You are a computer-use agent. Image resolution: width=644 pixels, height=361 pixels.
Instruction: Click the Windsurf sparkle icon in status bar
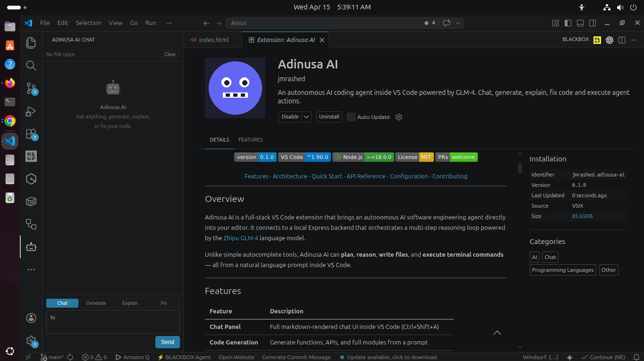click(569, 357)
